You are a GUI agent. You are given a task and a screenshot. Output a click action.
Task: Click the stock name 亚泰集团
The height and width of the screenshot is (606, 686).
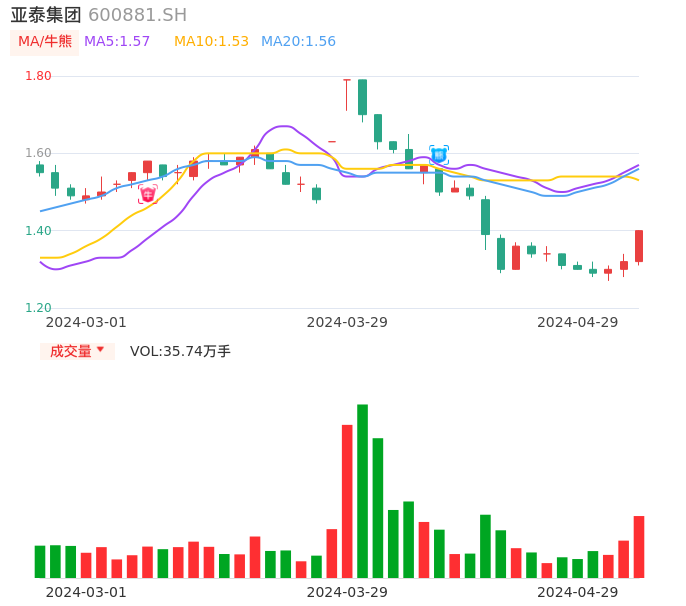tap(46, 15)
